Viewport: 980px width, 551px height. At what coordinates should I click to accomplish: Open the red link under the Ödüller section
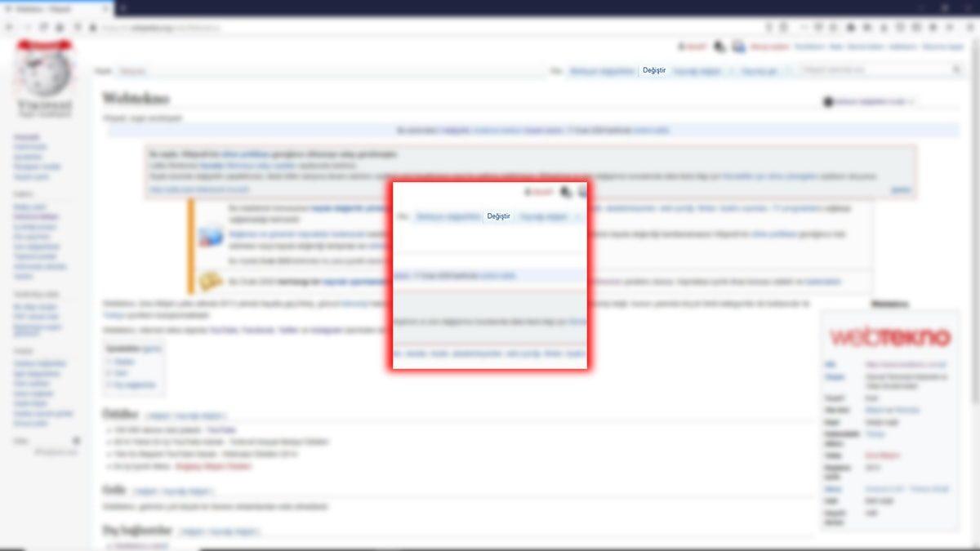coord(212,465)
